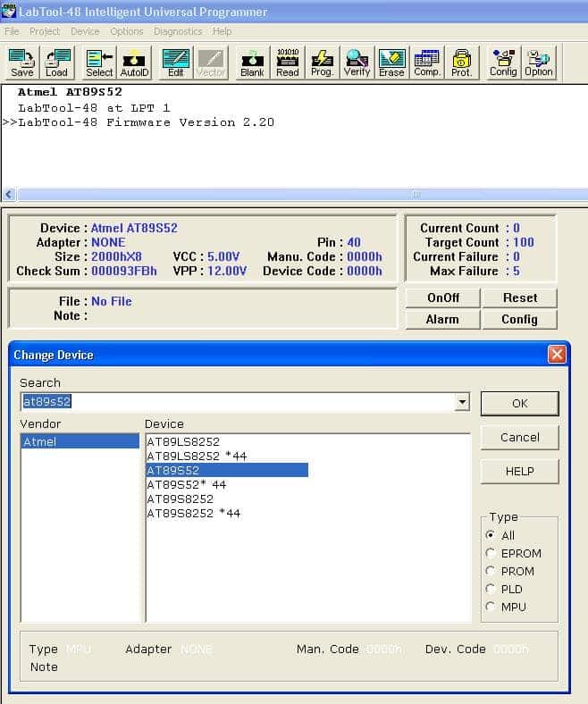
Task: Select Atmel in the Vendor list
Action: tap(80, 441)
